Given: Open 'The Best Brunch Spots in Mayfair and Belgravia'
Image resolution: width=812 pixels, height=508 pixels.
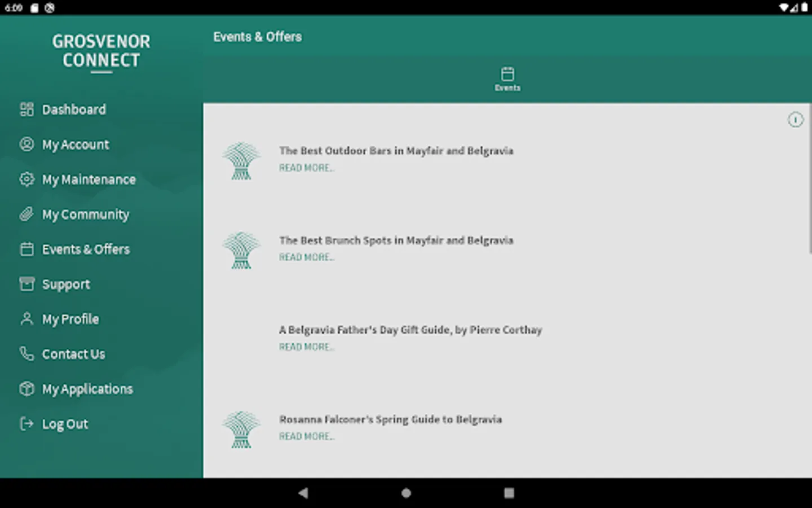Looking at the screenshot, I should (396, 240).
